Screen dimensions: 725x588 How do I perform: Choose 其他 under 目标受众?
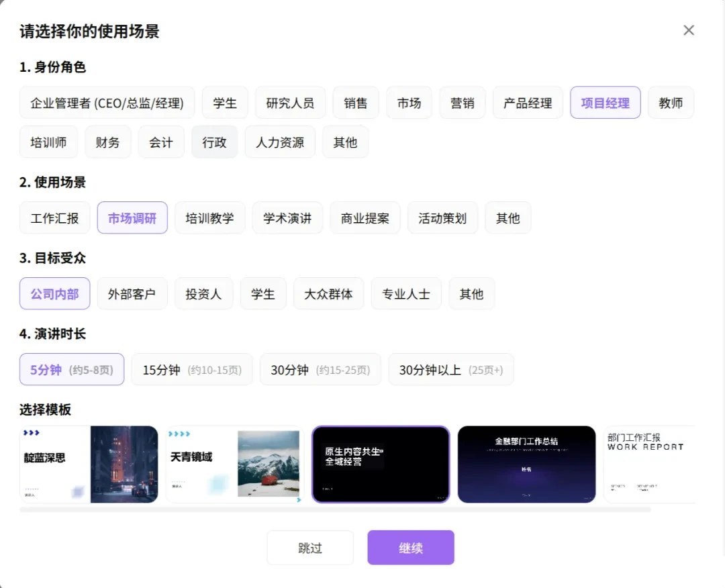[x=471, y=293]
